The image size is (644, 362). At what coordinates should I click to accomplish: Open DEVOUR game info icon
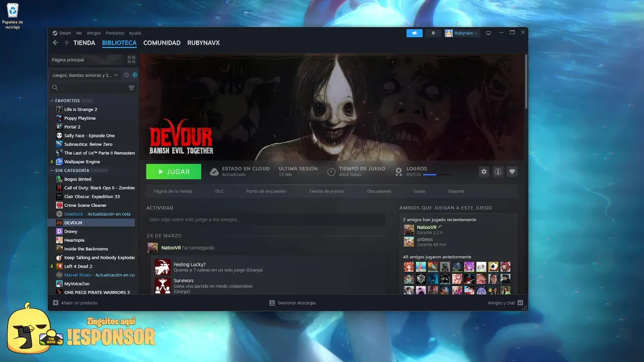pos(498,171)
